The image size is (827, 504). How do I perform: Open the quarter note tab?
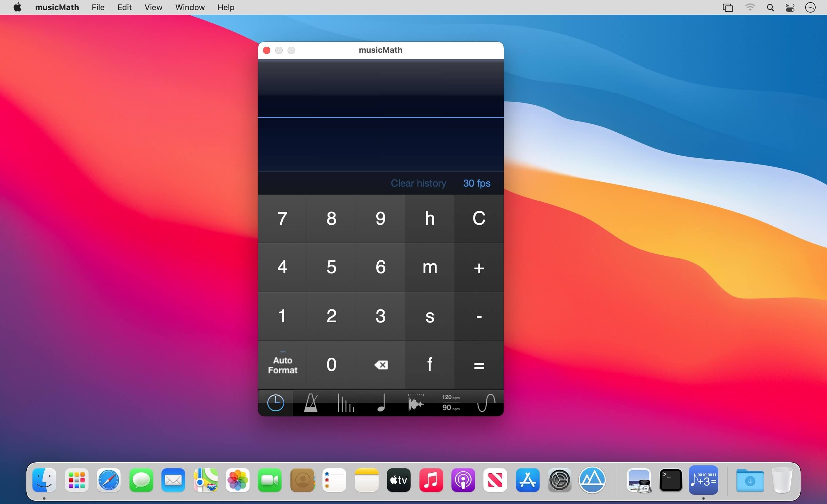click(381, 403)
